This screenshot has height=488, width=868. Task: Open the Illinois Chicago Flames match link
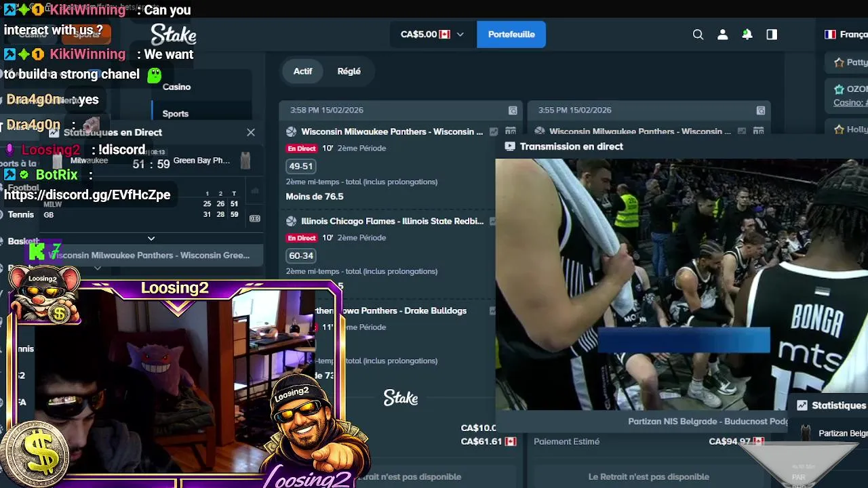[393, 221]
